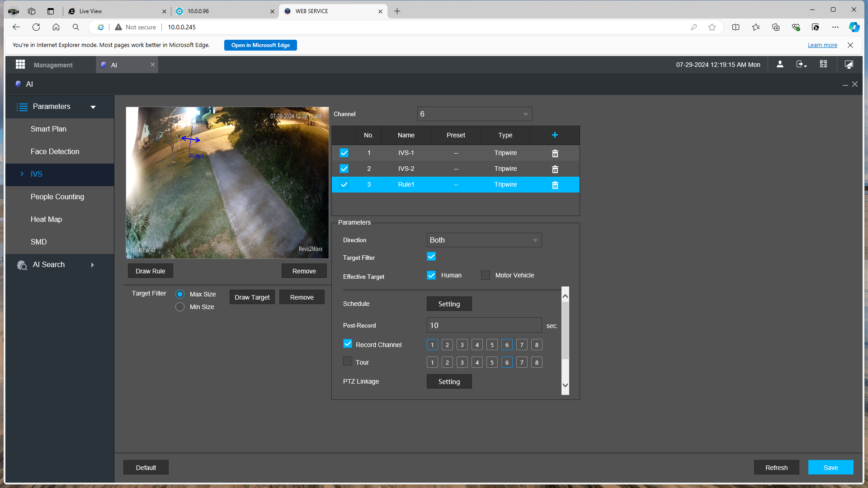Collapse the Parameters sidebar section
868x488 pixels.
click(60, 107)
